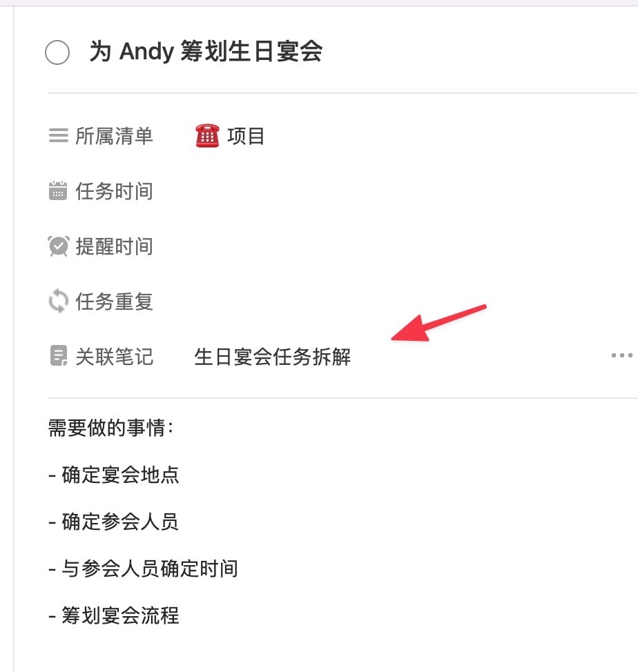Mark the Andy birthday party task complete
638x672 pixels.
coord(57,52)
